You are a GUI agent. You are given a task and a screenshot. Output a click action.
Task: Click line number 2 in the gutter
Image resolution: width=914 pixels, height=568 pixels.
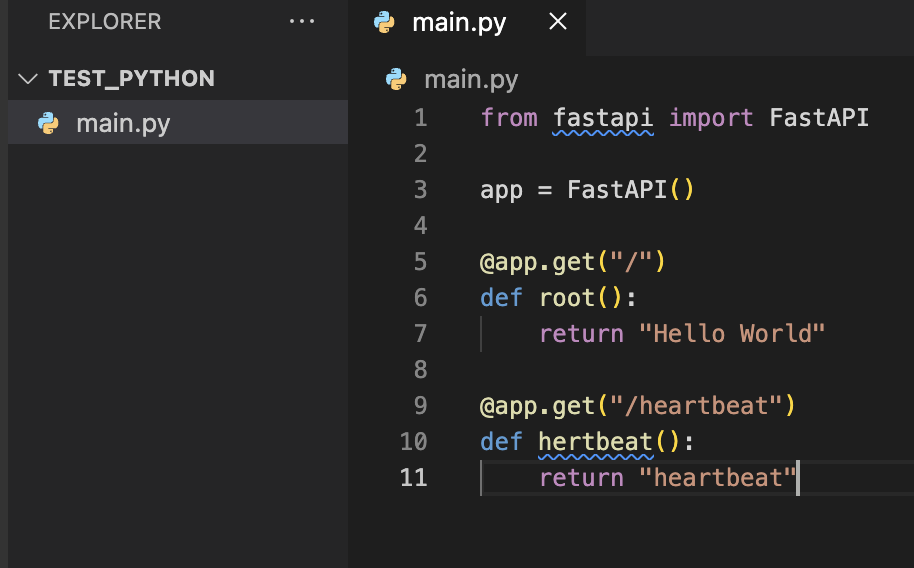(421, 154)
